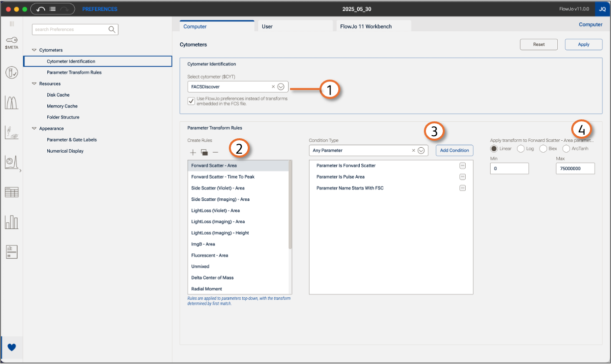611x364 pixels.
Task: Expand the Condition Type dropdown
Action: pyautogui.click(x=420, y=150)
